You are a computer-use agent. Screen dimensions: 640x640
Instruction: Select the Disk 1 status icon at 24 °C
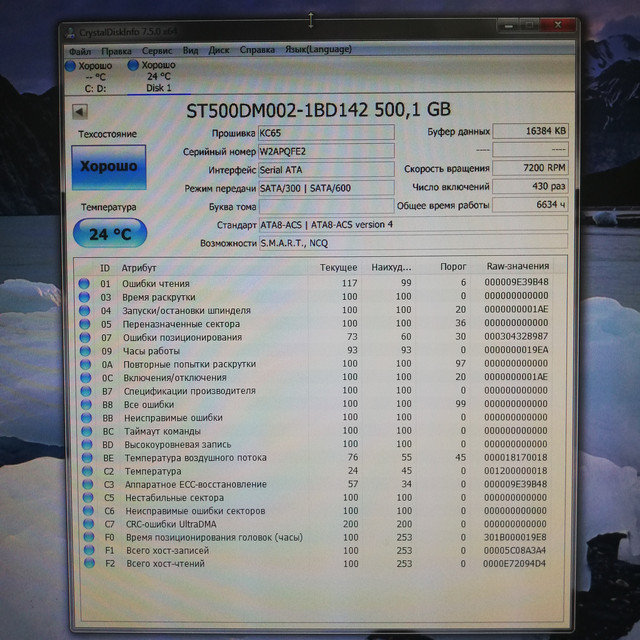(134, 65)
